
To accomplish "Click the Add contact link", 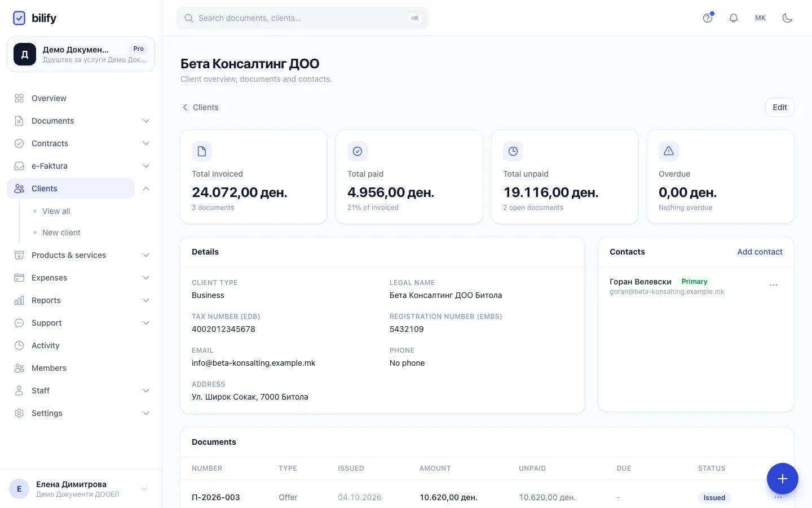I will pyautogui.click(x=760, y=252).
